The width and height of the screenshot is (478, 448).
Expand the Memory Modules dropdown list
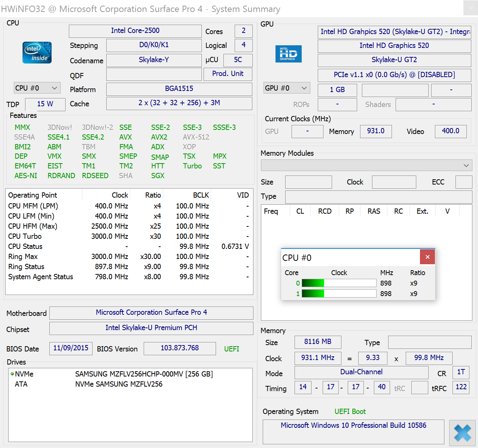pyautogui.click(x=366, y=165)
